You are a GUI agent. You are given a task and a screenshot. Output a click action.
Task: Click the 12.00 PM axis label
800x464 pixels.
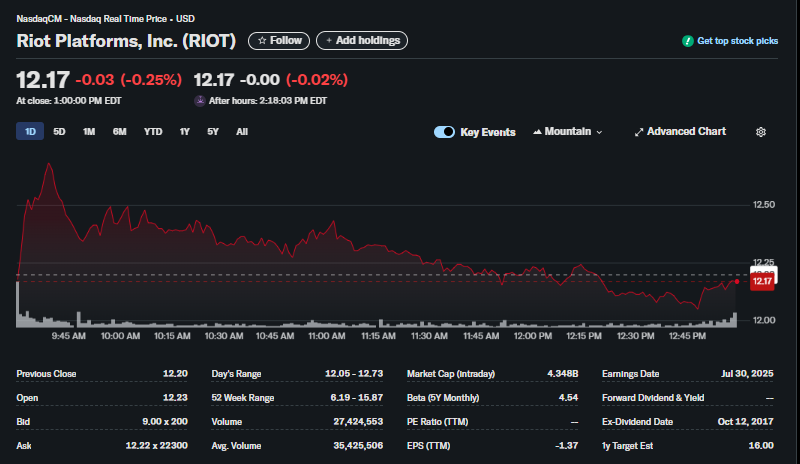(533, 336)
